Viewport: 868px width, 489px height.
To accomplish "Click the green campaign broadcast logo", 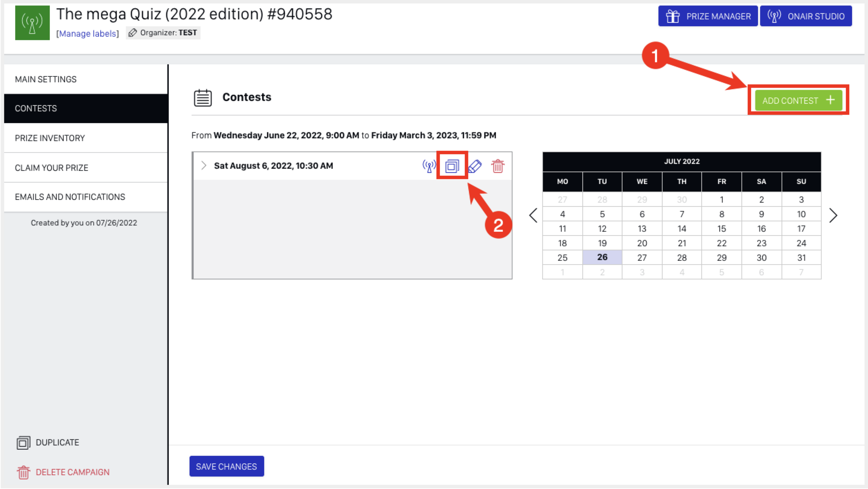I will point(32,23).
